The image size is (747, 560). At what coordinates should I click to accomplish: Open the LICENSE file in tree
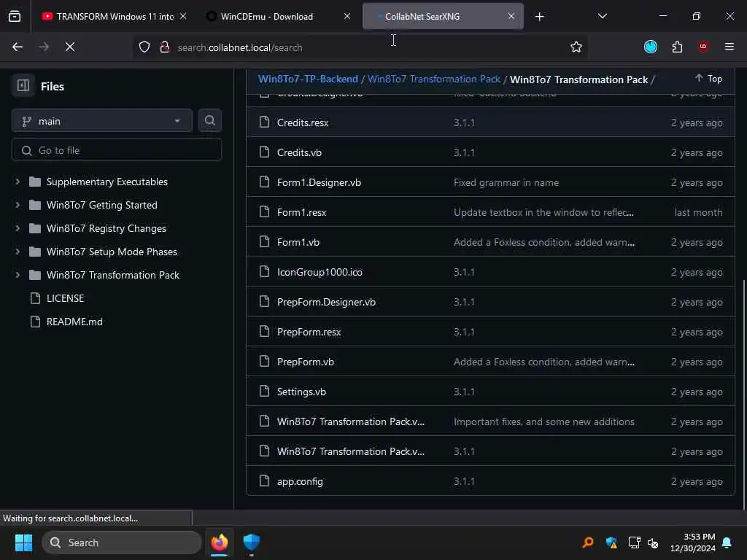[x=65, y=298]
